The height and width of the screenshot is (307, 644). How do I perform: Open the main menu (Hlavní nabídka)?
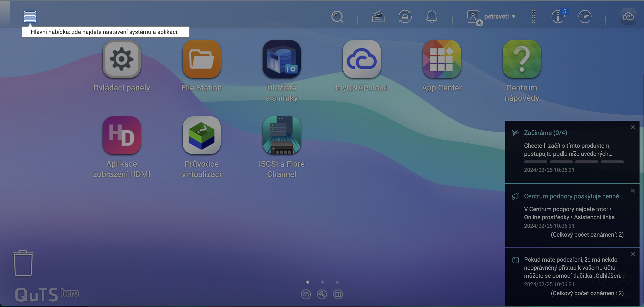30,17
